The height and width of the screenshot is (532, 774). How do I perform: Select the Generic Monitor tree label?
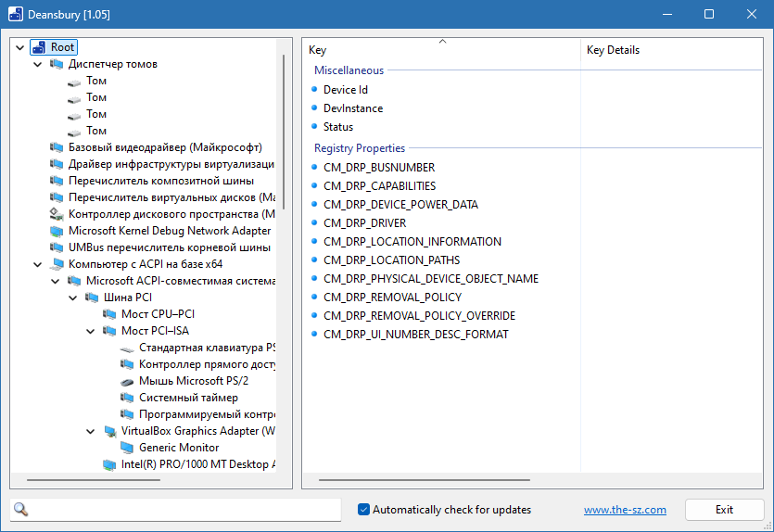pyautogui.click(x=179, y=448)
